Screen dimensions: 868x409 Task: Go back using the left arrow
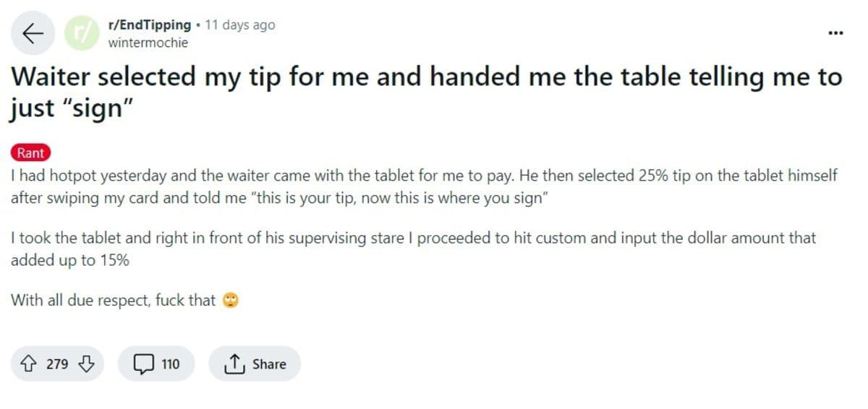pyautogui.click(x=33, y=33)
